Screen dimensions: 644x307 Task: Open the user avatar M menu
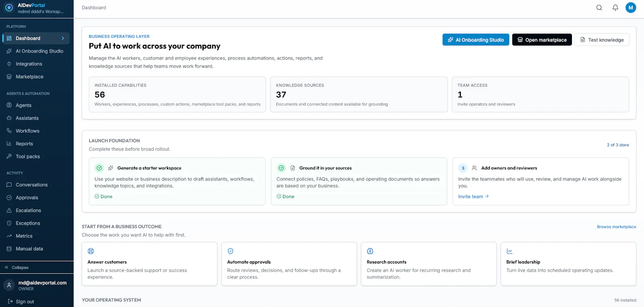click(631, 8)
